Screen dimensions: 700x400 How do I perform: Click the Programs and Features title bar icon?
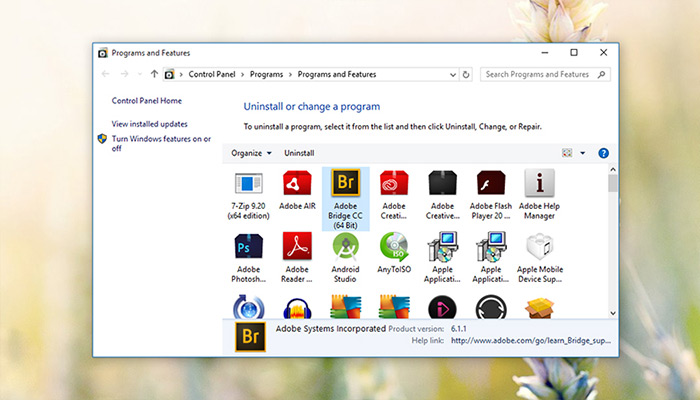click(103, 53)
